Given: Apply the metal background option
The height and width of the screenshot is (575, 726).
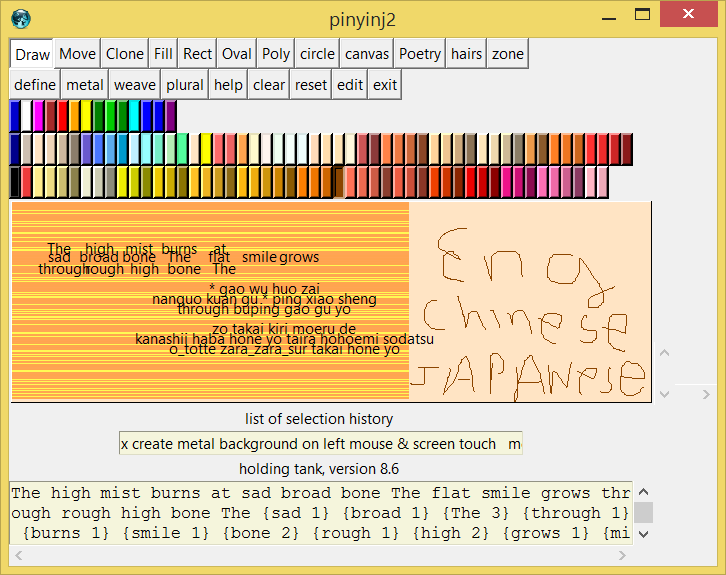Looking at the screenshot, I should 85,85.
